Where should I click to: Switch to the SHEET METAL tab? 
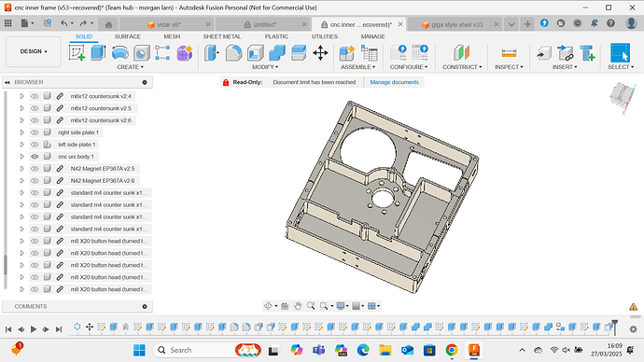click(222, 36)
